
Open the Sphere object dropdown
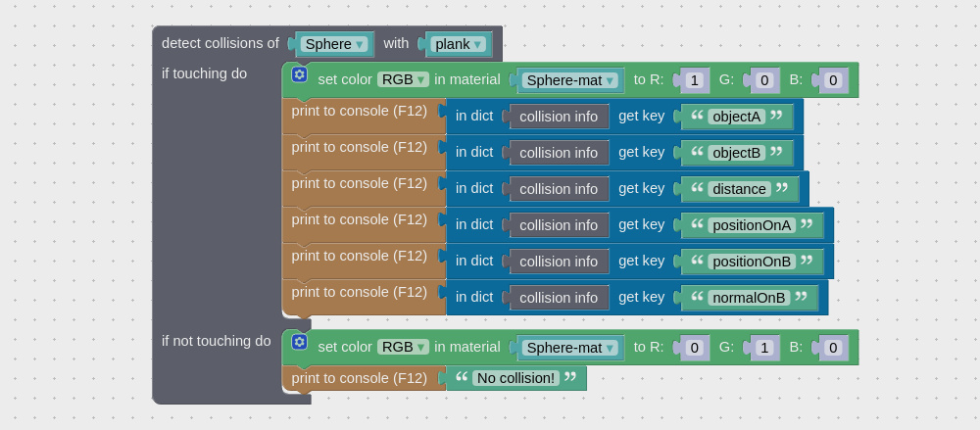[334, 44]
